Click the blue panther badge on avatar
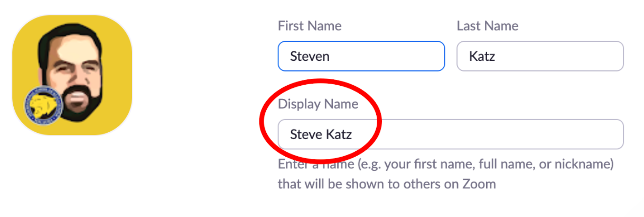 click(x=44, y=106)
